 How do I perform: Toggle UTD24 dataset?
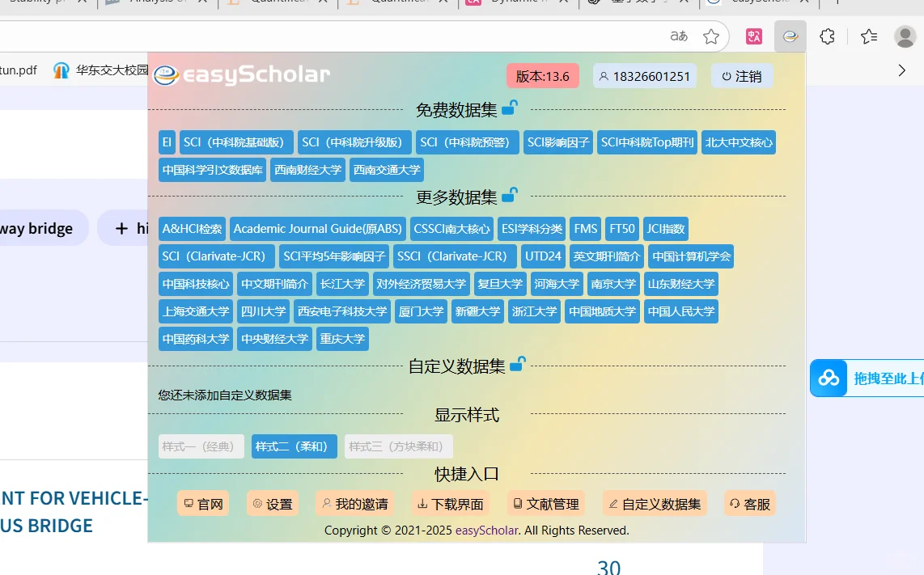543,256
